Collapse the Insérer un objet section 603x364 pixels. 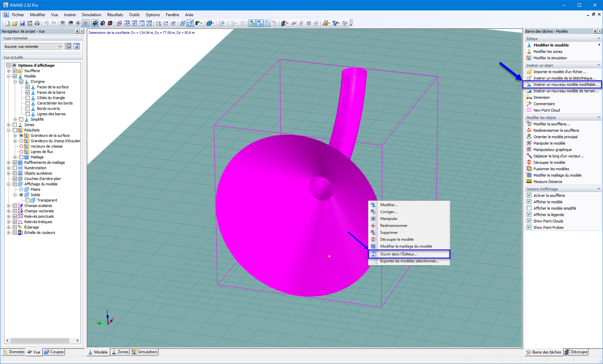pyautogui.click(x=599, y=65)
